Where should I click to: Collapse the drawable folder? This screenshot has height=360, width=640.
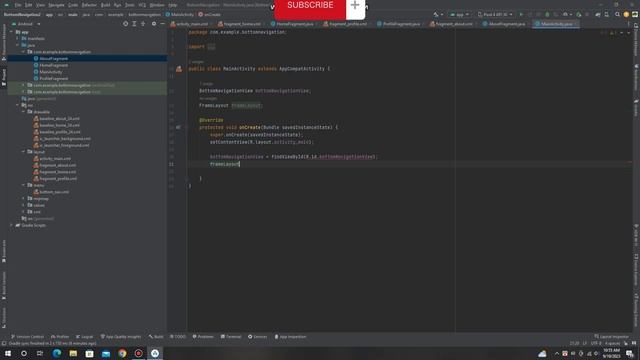(23, 112)
